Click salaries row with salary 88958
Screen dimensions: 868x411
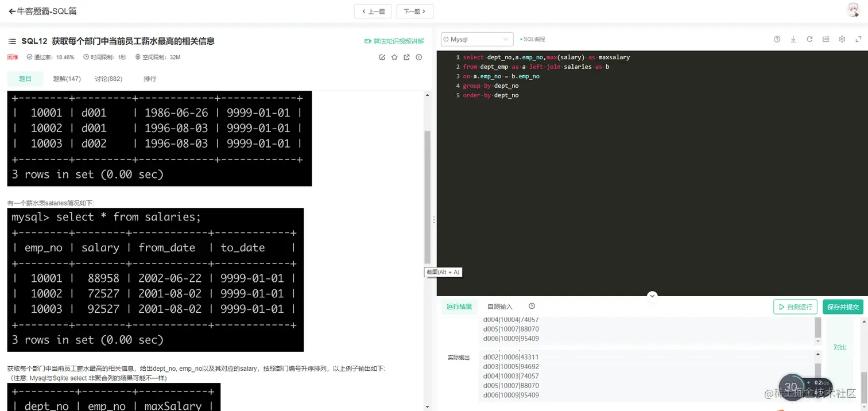tap(154, 278)
